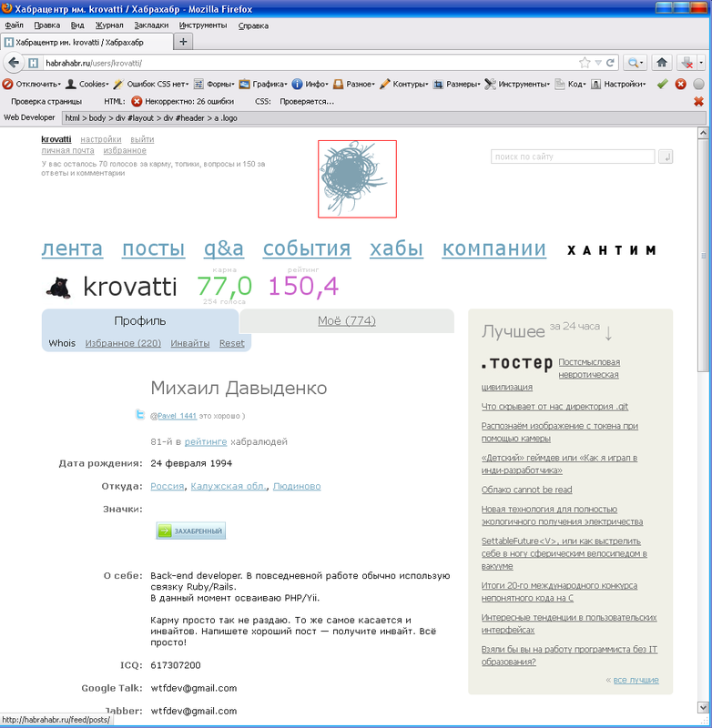Open the Закладки menu
Image resolution: width=712 pixels, height=728 pixels.
point(151,25)
